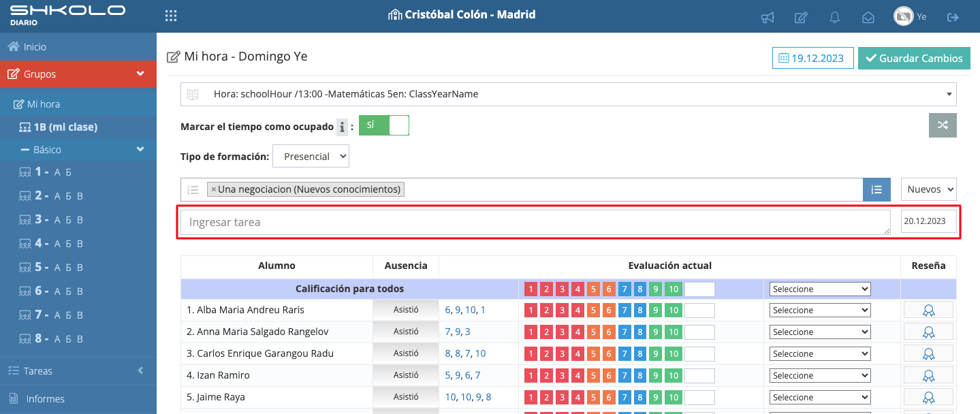
Task: Open review badge for Alba Maria Andreu Raris
Action: (x=928, y=310)
